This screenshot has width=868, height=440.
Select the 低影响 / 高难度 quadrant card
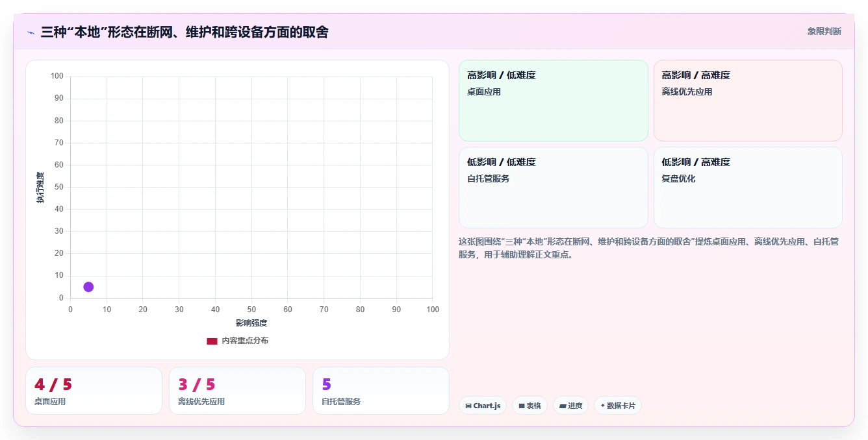pyautogui.click(x=748, y=188)
